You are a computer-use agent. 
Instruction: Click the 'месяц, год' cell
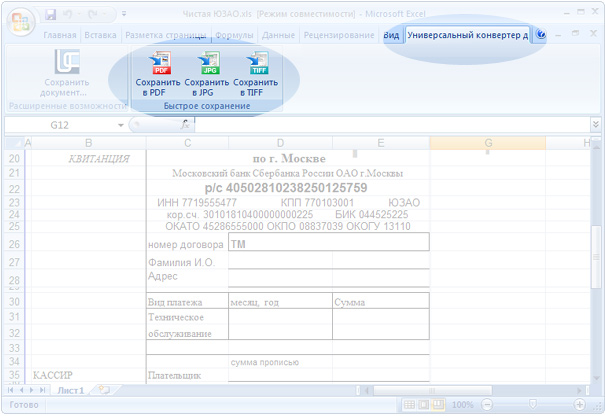coord(280,302)
